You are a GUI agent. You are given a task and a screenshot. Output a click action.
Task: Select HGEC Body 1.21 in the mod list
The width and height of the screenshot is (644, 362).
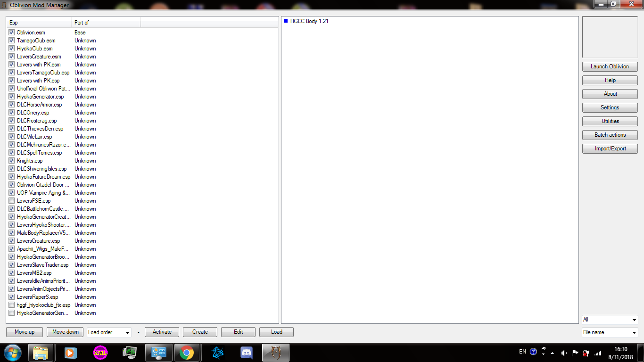[309, 21]
